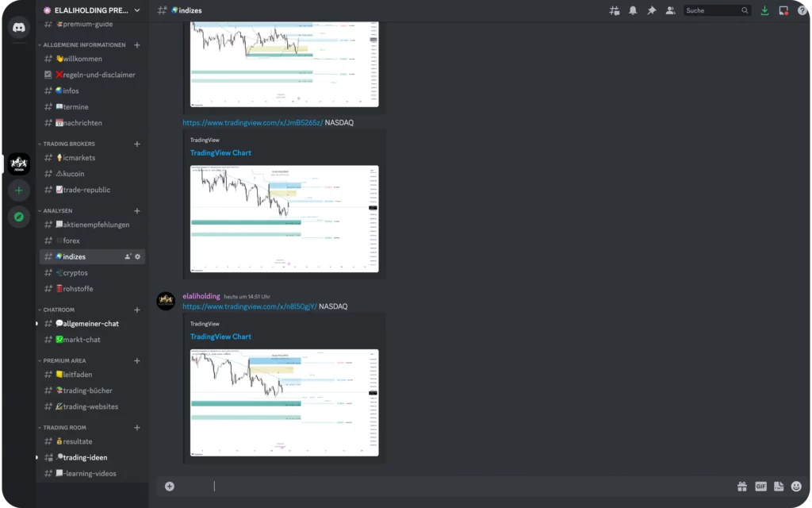The width and height of the screenshot is (812, 508).
Task: Click TradingView Chart title in last embed
Action: pos(220,337)
